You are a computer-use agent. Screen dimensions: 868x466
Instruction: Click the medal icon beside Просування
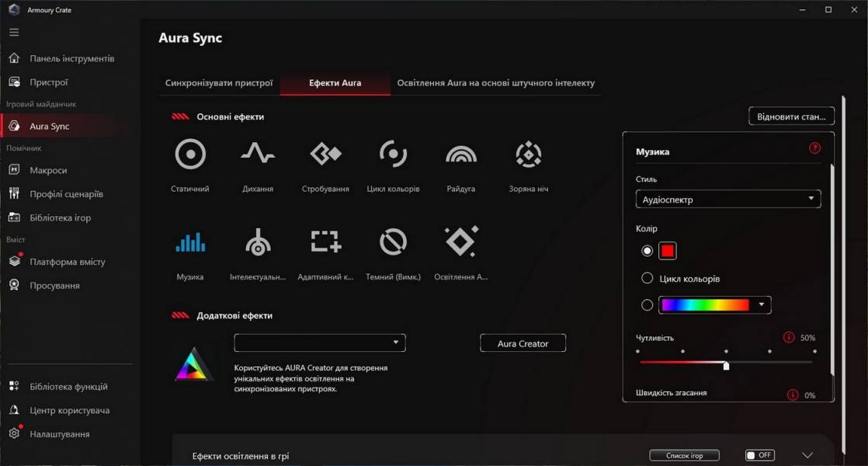pos(15,285)
